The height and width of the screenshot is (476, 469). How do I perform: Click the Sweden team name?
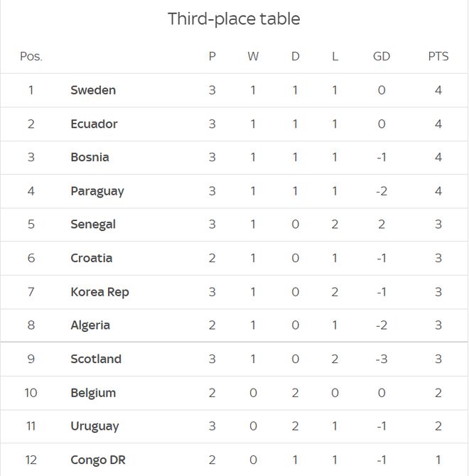[93, 90]
